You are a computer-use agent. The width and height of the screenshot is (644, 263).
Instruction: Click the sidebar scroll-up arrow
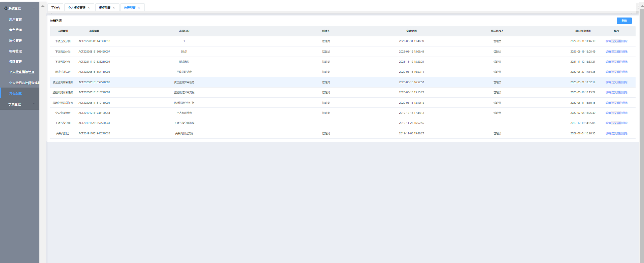tap(43, 6)
